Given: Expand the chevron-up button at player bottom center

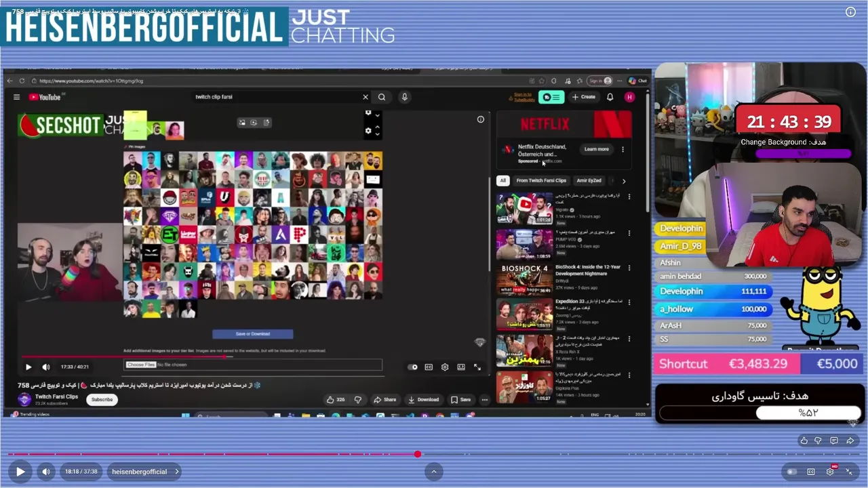Looking at the screenshot, I should [x=434, y=472].
